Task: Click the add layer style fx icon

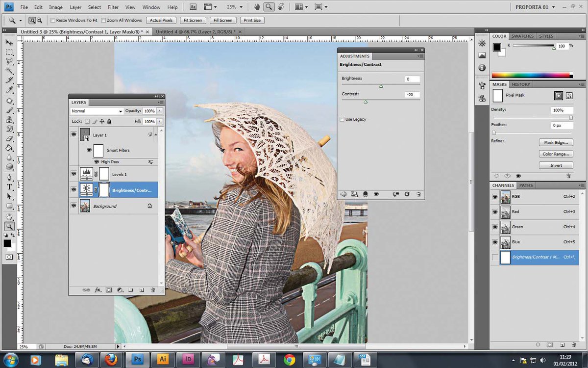Action: (x=98, y=290)
